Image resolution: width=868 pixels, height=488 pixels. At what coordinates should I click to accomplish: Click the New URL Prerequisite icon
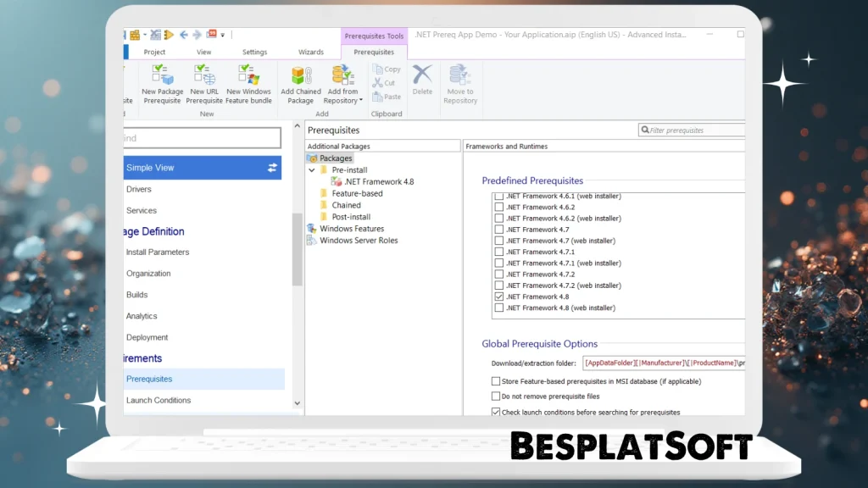(205, 75)
